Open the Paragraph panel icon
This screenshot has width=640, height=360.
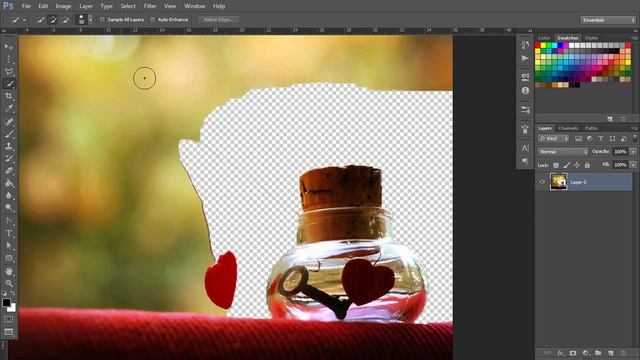pos(525,161)
